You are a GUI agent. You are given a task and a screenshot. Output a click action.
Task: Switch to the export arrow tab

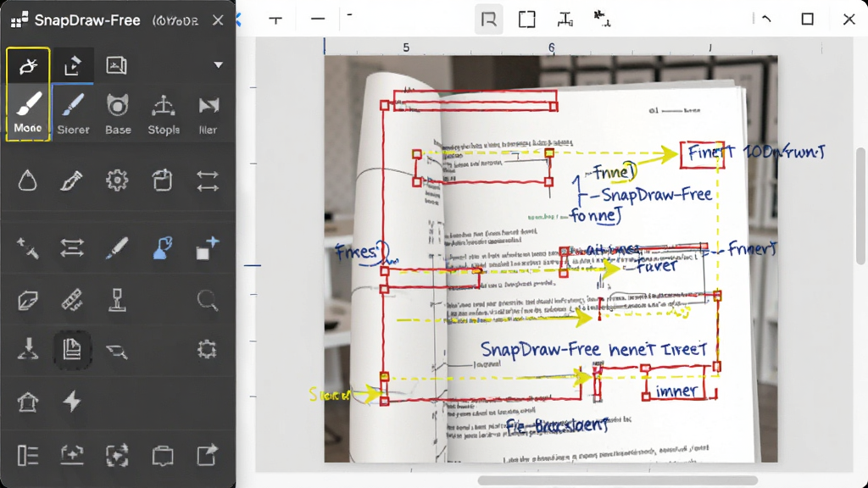tap(73, 65)
